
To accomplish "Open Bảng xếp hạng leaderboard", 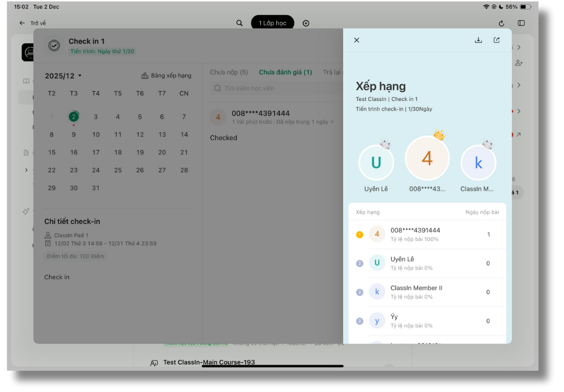I will pos(166,76).
